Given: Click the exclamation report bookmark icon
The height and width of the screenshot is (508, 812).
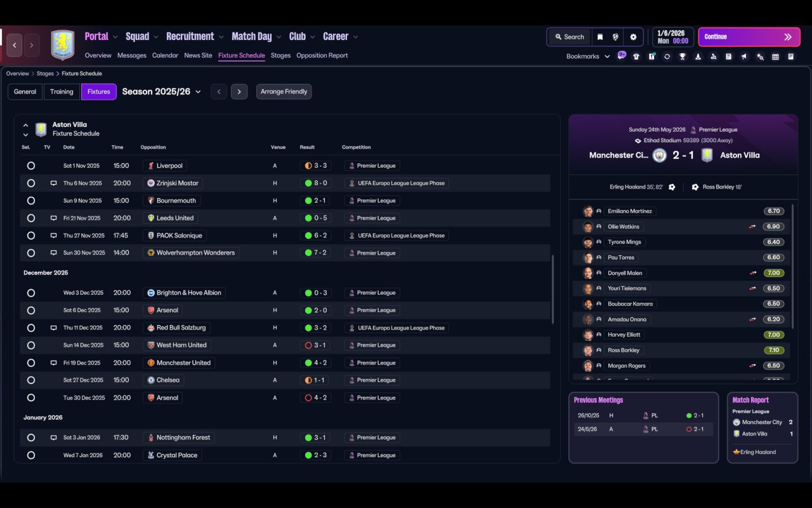Looking at the screenshot, I should [652, 57].
